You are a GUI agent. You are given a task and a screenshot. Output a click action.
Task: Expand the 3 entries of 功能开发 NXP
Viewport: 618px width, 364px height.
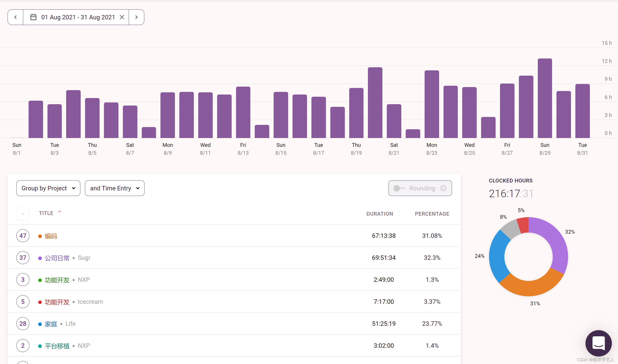(x=23, y=280)
